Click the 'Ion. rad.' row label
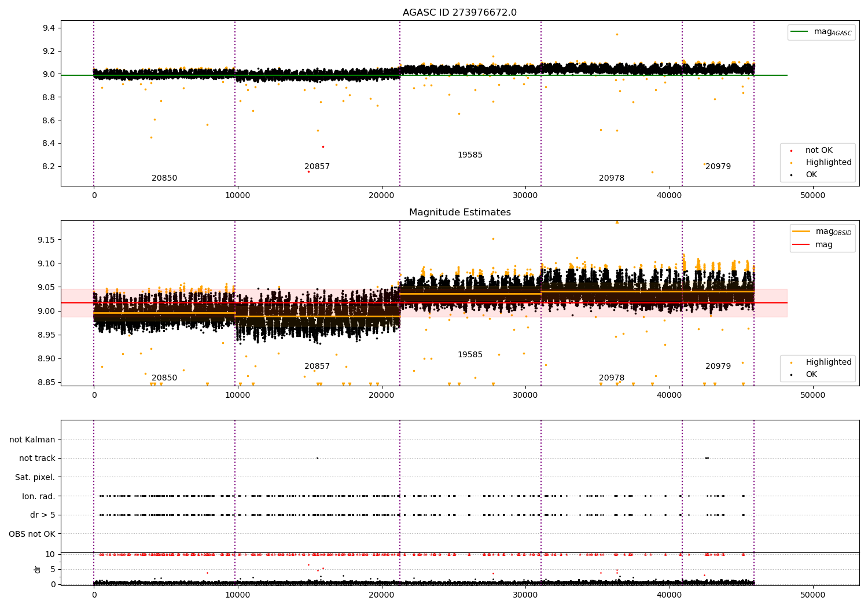Screen dimensions: 868x608 tap(39, 496)
